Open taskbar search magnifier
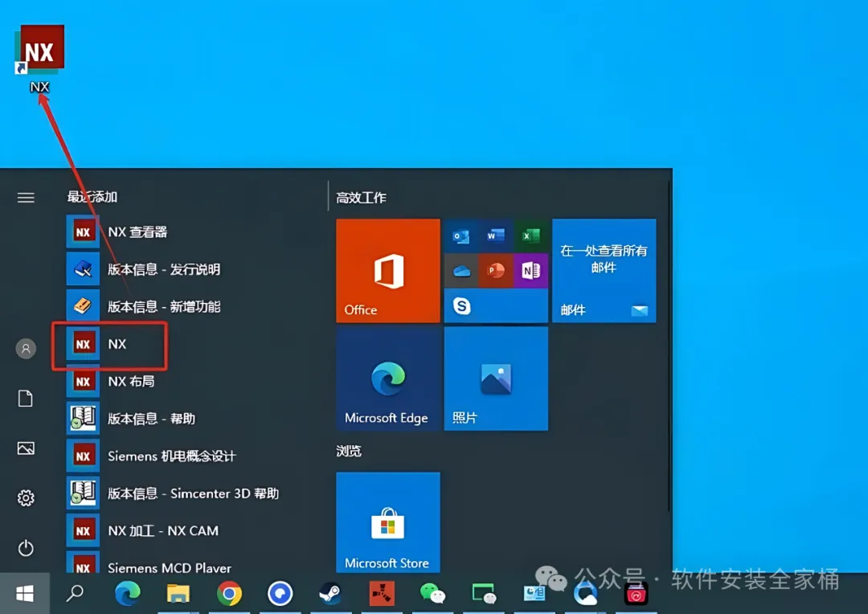868x614 pixels. 75,594
